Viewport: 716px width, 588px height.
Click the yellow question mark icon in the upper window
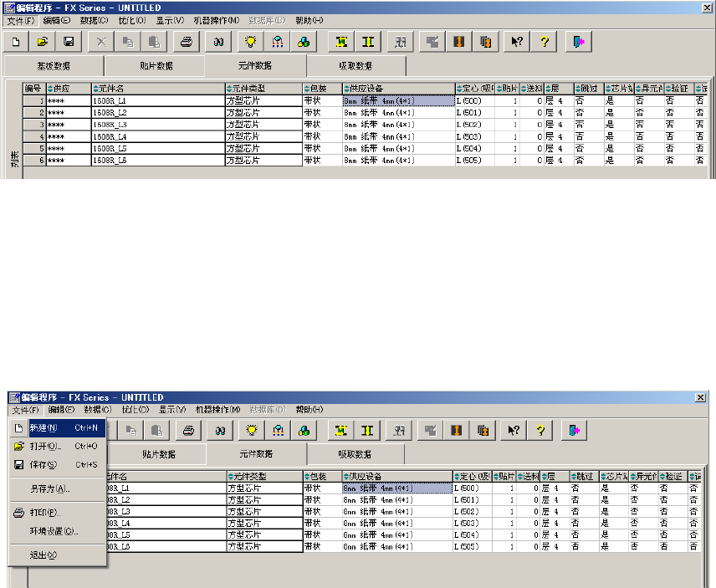click(544, 42)
